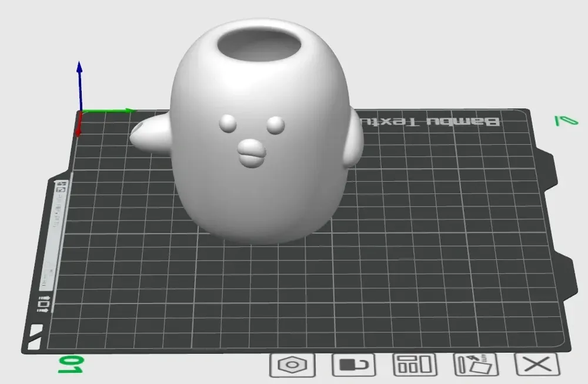Click the chick's left eye bump

pos(228,123)
